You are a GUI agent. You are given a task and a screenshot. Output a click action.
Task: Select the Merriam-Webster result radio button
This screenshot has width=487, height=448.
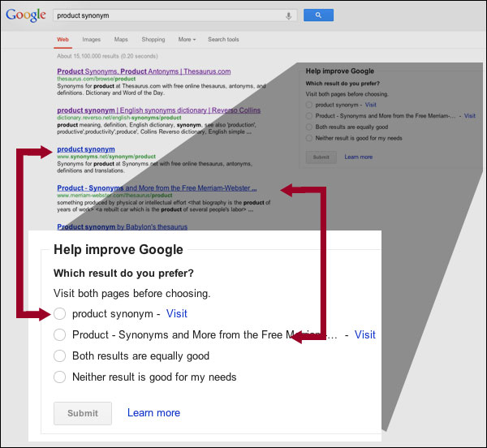[59, 335]
